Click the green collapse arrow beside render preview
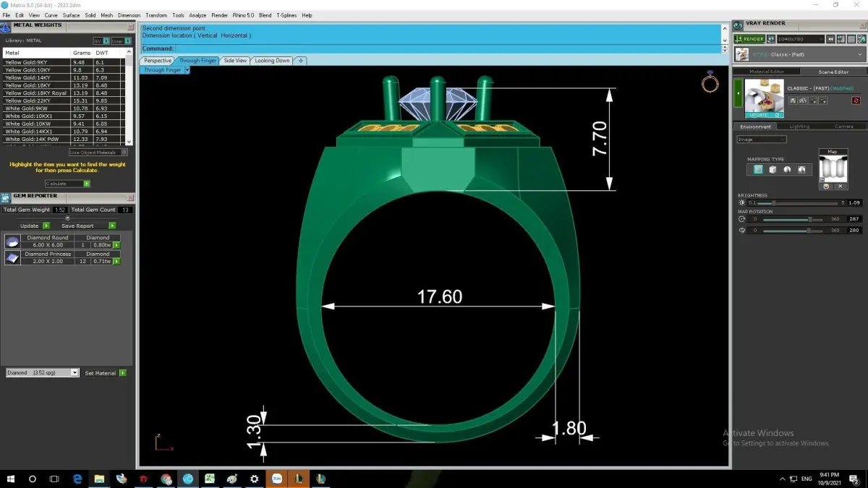The width and height of the screenshot is (868, 488). [x=739, y=93]
